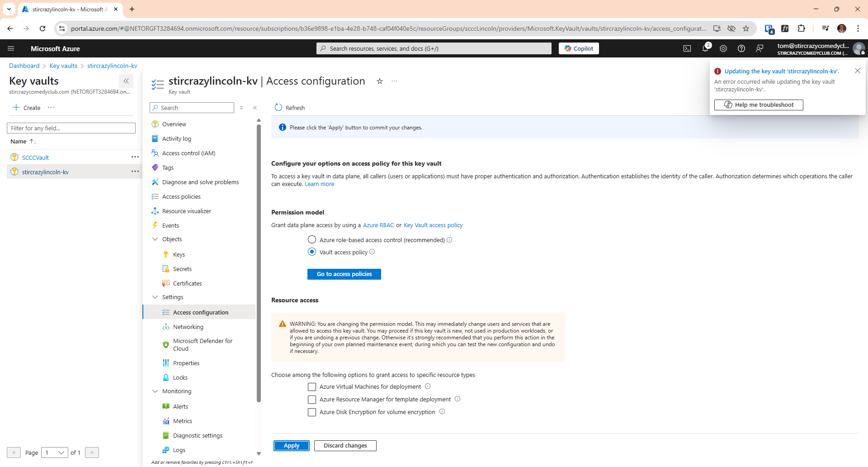
Task: Select Access control (IAM)
Action: coord(188,153)
